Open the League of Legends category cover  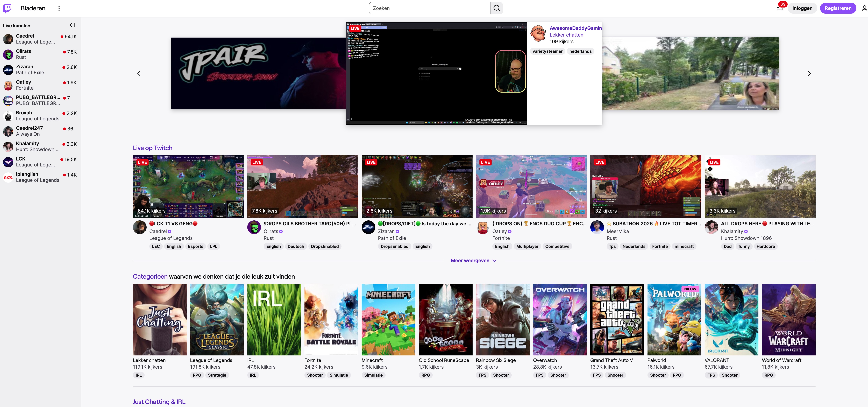[x=217, y=319]
